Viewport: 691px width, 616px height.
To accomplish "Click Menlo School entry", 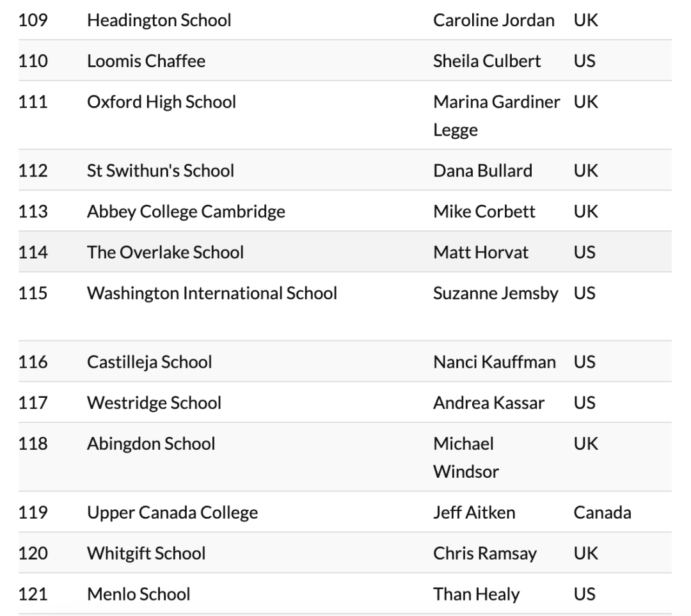I will [139, 594].
